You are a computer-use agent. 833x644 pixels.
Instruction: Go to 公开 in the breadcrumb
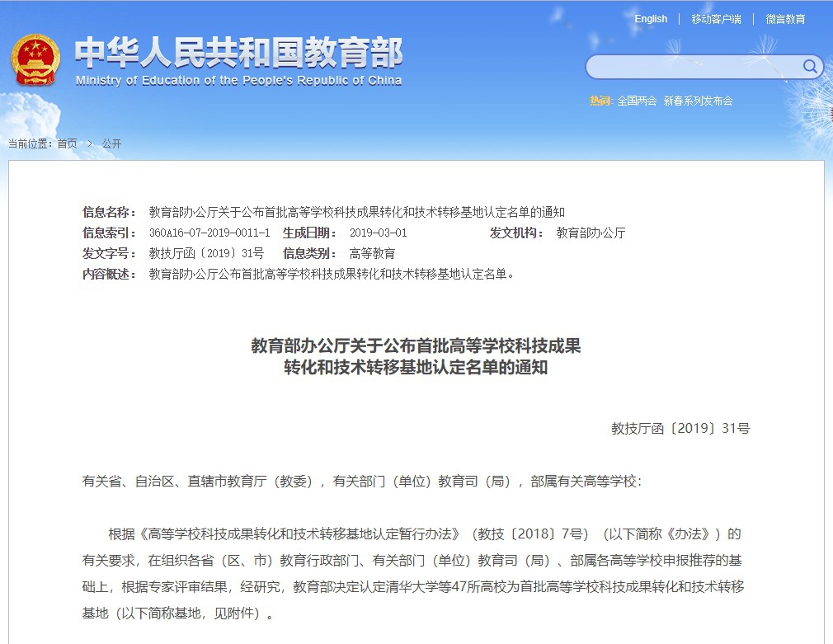pos(111,143)
